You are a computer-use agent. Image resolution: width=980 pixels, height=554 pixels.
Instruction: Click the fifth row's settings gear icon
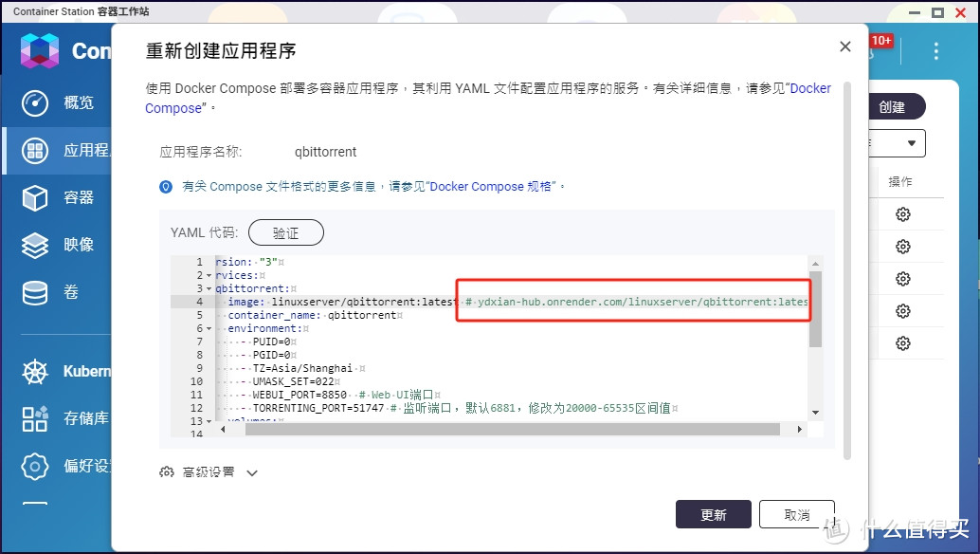(902, 342)
